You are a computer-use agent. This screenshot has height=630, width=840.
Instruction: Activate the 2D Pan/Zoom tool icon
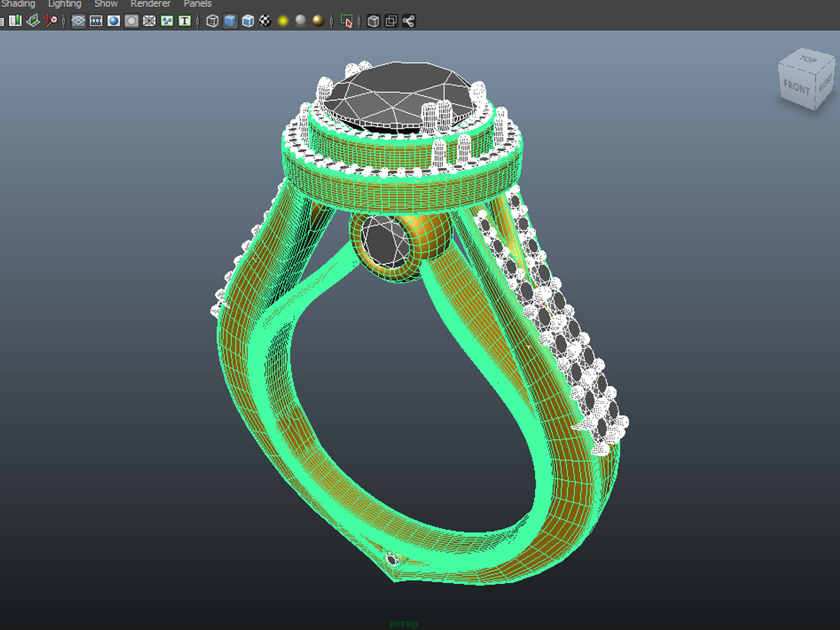(x=50, y=21)
